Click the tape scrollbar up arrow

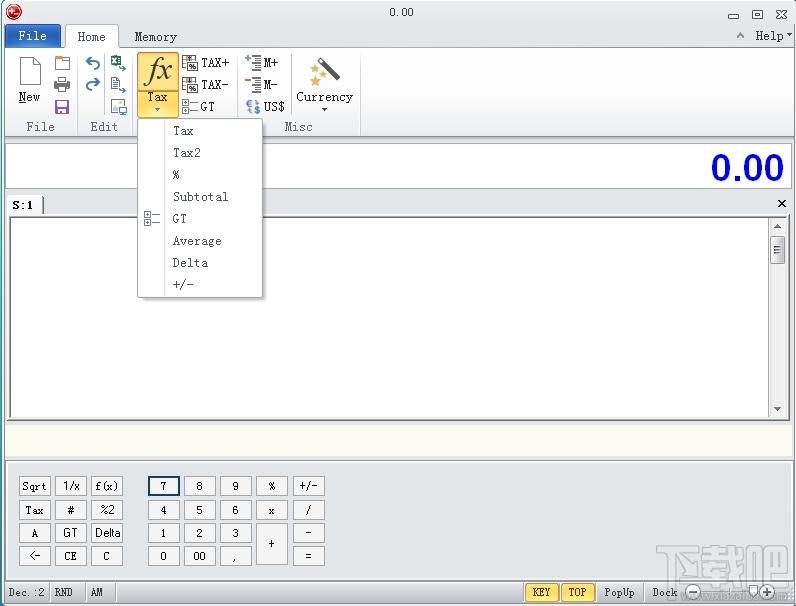click(777, 226)
